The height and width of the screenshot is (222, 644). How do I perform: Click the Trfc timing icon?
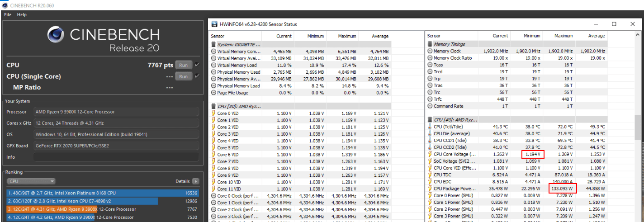pyautogui.click(x=430, y=99)
